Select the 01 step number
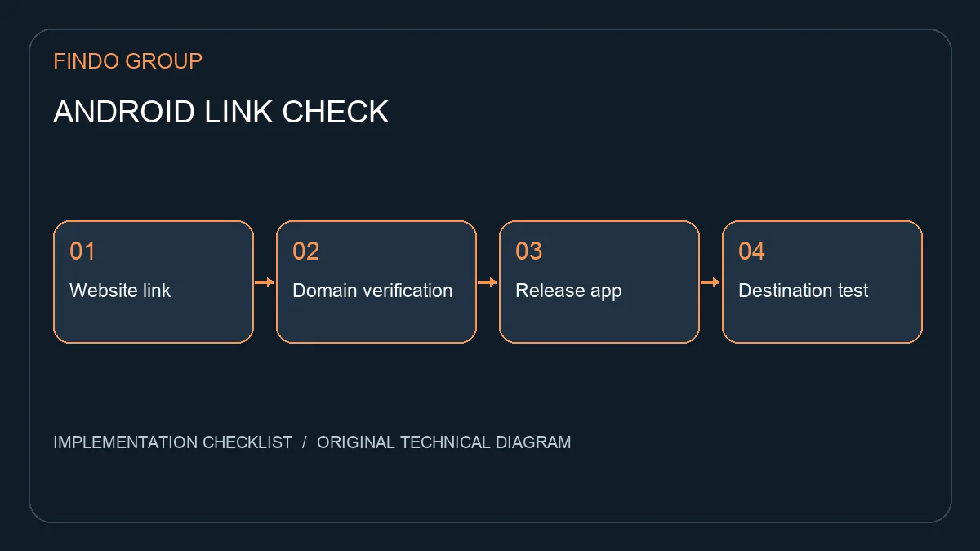980x551 pixels. click(82, 251)
